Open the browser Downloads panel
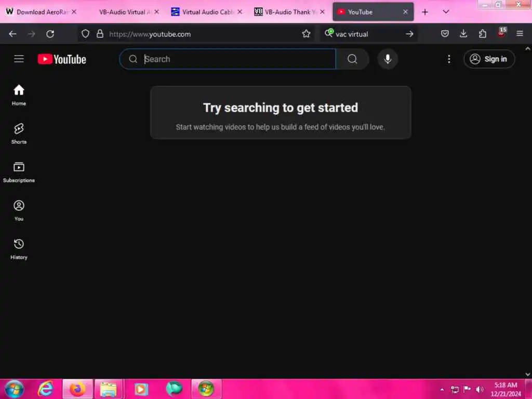 click(x=463, y=34)
